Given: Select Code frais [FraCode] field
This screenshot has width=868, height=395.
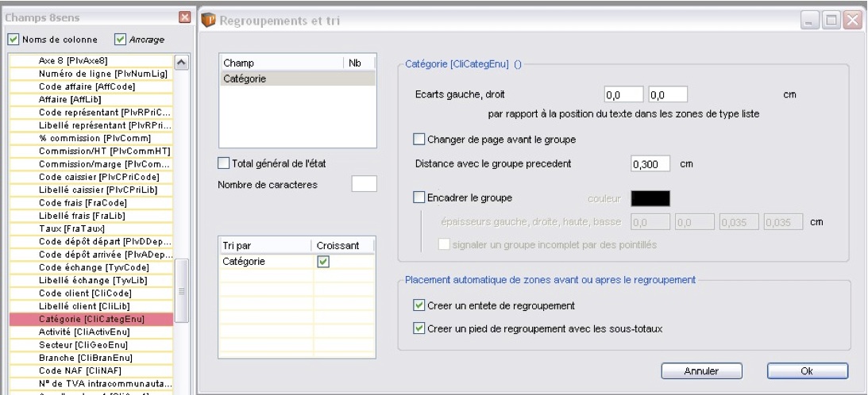Looking at the screenshot, I should coord(91,203).
